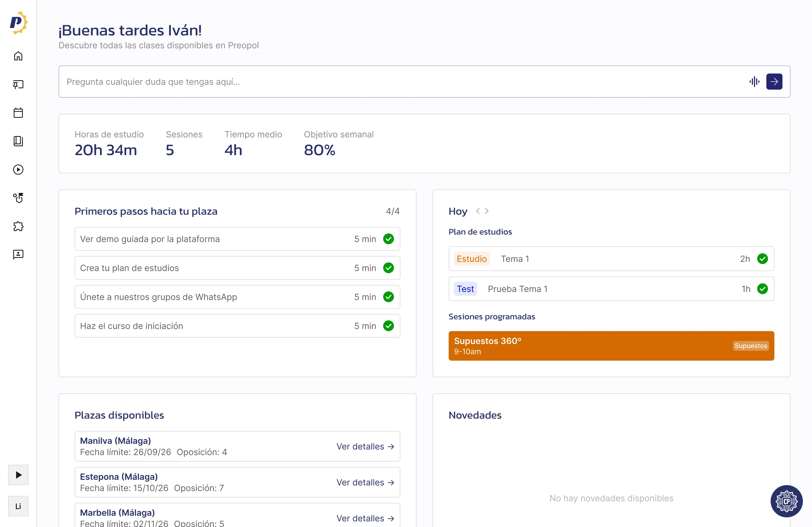Focus the Pregunta cualquier duda input field
Viewport: 812px width, 527px height.
click(x=403, y=82)
